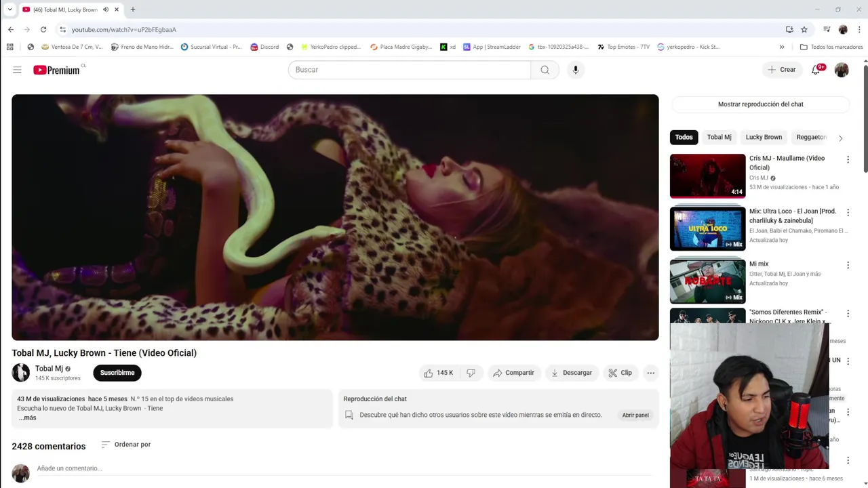Click the Suscribirme button
The image size is (868, 488).
pos(117,373)
